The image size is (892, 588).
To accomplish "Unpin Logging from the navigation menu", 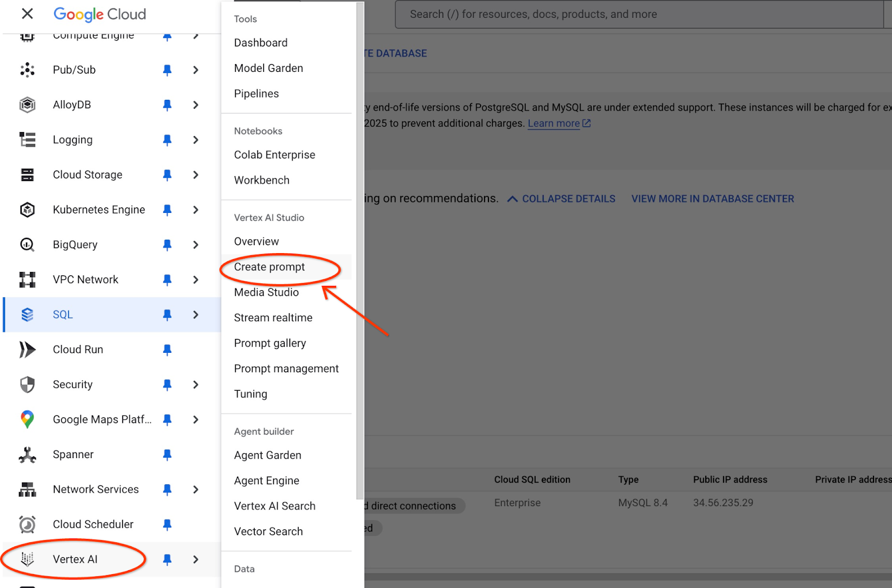I will (x=167, y=140).
